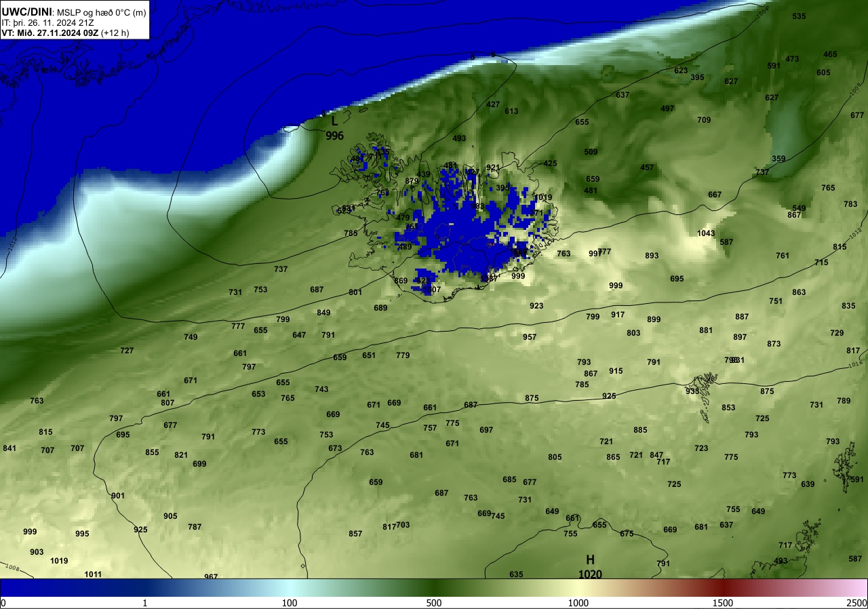Click the height value 535
Screen dimensions: 868x609
(x=800, y=16)
